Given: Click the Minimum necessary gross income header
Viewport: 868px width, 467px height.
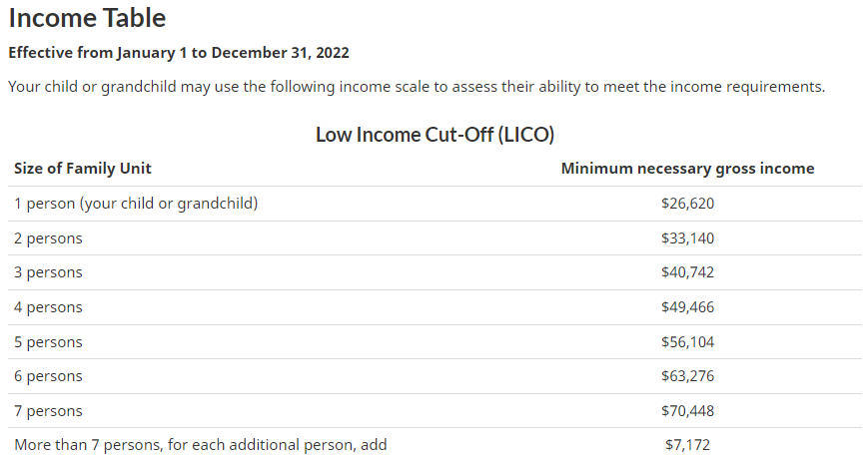Looking at the screenshot, I should (x=687, y=169).
